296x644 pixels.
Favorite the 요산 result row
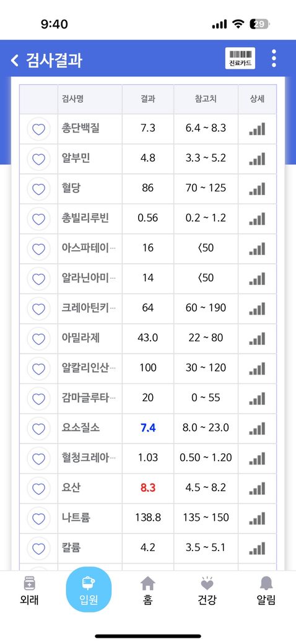[x=38, y=489]
